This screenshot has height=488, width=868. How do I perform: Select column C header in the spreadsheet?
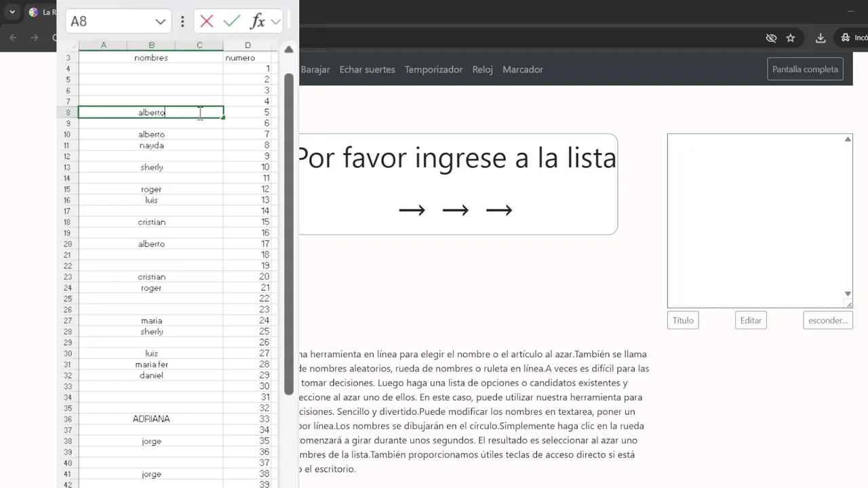pyautogui.click(x=199, y=45)
